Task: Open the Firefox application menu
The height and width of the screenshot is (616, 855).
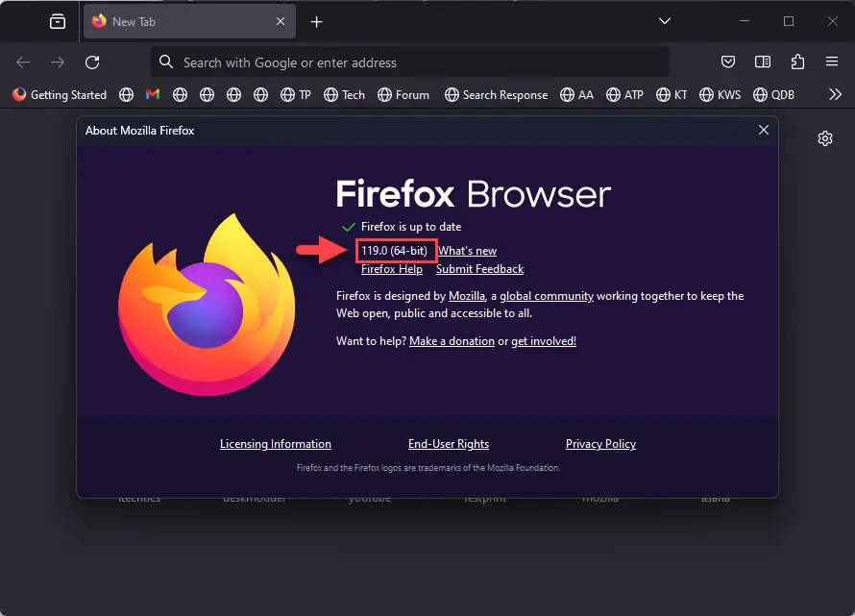Action: pos(832,62)
